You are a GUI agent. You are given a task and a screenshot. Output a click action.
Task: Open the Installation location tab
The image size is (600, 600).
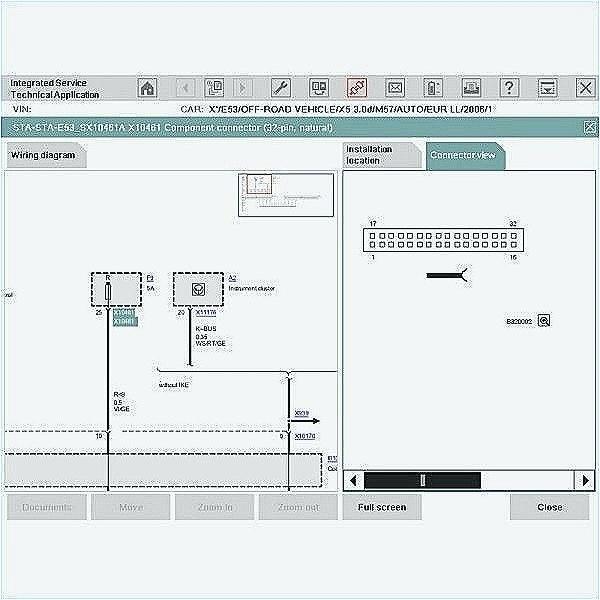pos(382,155)
